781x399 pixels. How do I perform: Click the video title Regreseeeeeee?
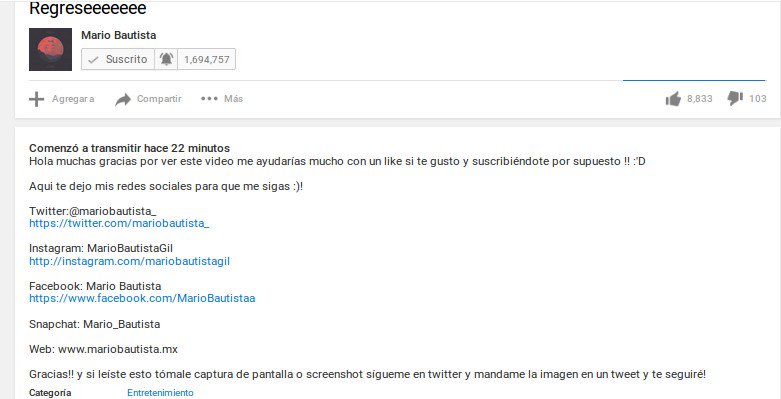[x=88, y=8]
